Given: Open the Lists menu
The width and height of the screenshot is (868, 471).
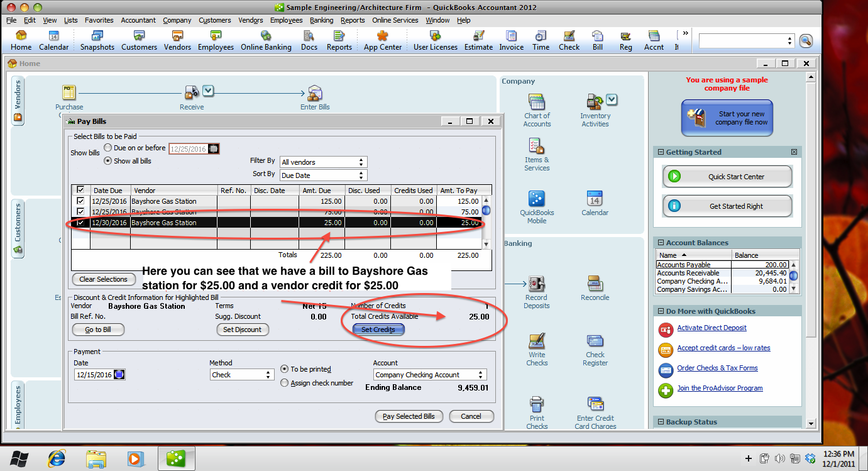Looking at the screenshot, I should tap(71, 20).
